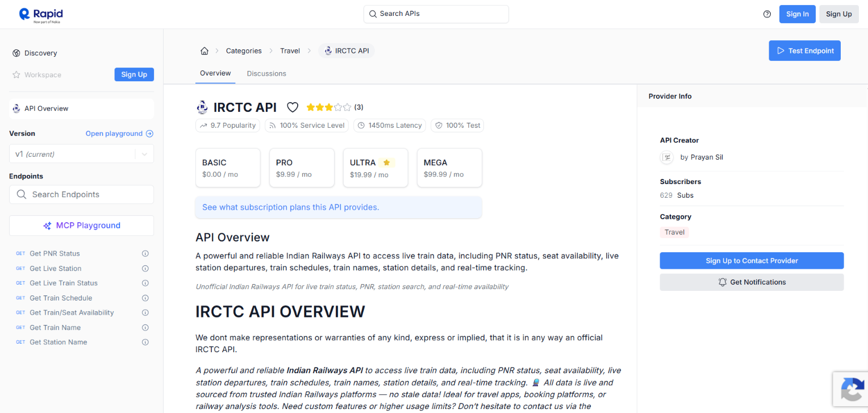Click the home breadcrumb icon
The height and width of the screenshot is (413, 868).
tap(205, 51)
